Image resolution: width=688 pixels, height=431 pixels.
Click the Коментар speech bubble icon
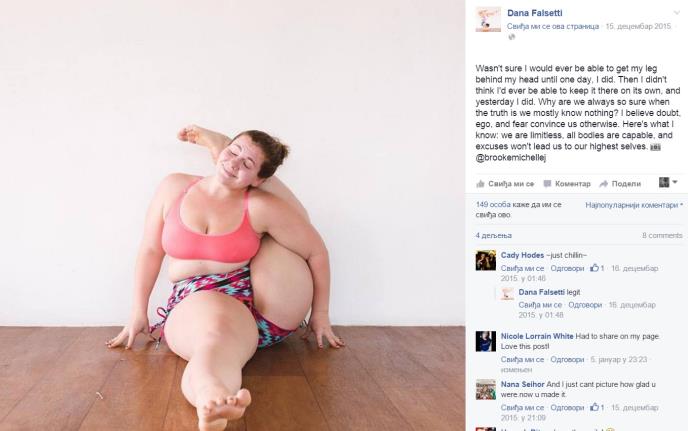(x=547, y=183)
